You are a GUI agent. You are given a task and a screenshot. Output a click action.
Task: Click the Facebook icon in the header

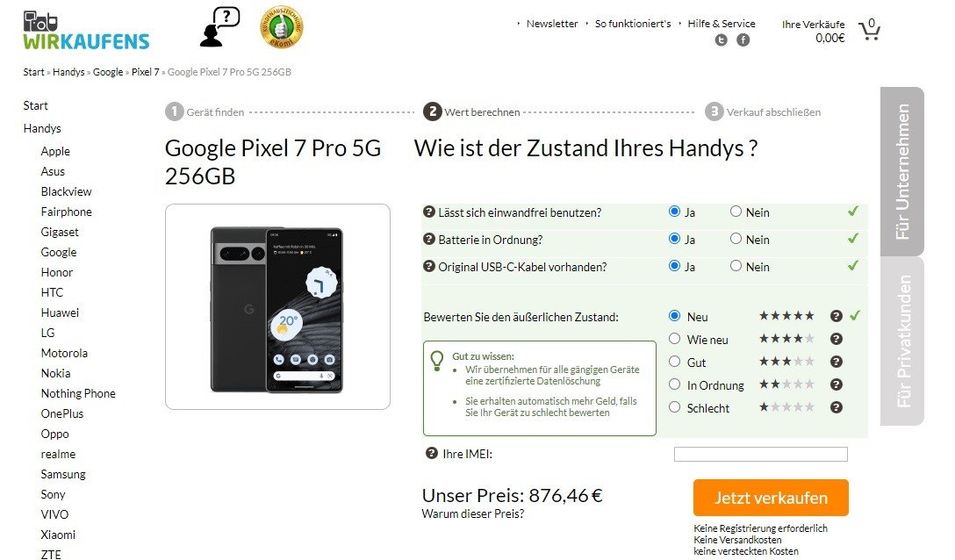pyautogui.click(x=743, y=40)
